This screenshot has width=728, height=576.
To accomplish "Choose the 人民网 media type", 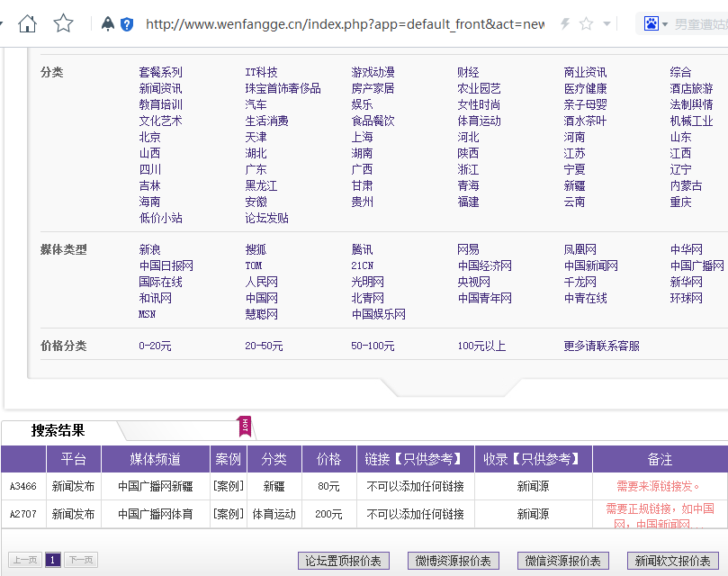I will point(261,283).
